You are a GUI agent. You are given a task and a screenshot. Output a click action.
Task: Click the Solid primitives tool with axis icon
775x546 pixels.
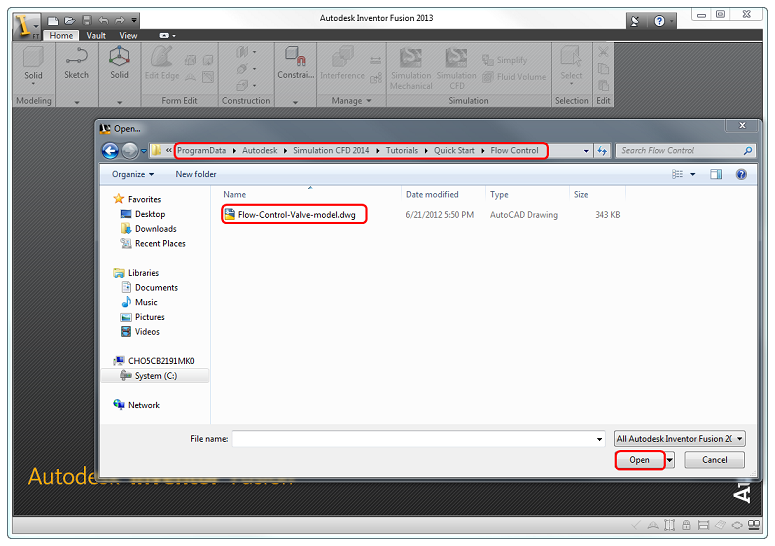(x=119, y=63)
